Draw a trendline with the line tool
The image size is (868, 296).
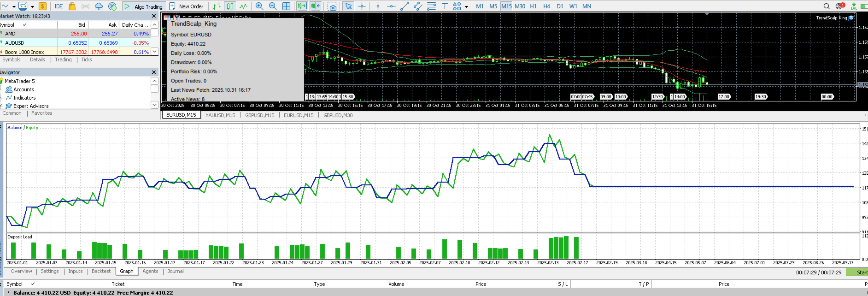405,6
